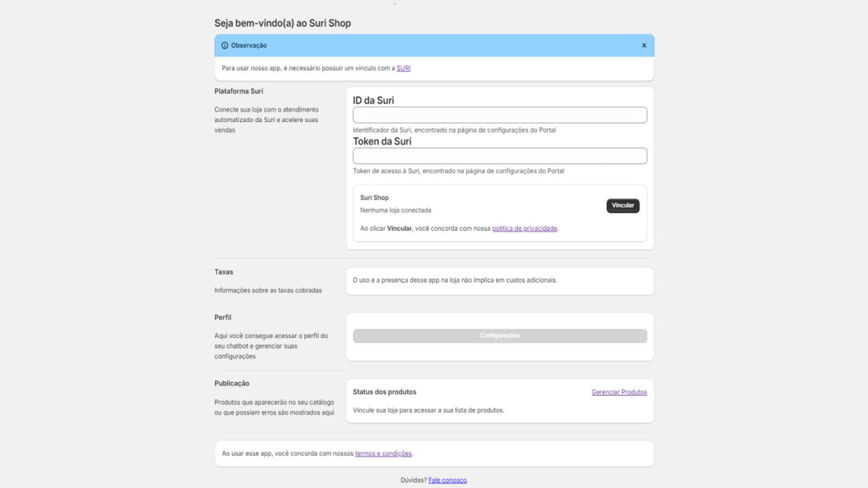
Task: Click the Perfil section label
Action: click(222, 317)
